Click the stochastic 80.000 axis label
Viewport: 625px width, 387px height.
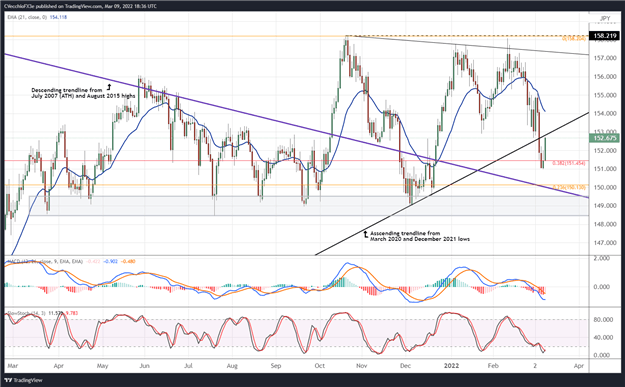(602, 320)
